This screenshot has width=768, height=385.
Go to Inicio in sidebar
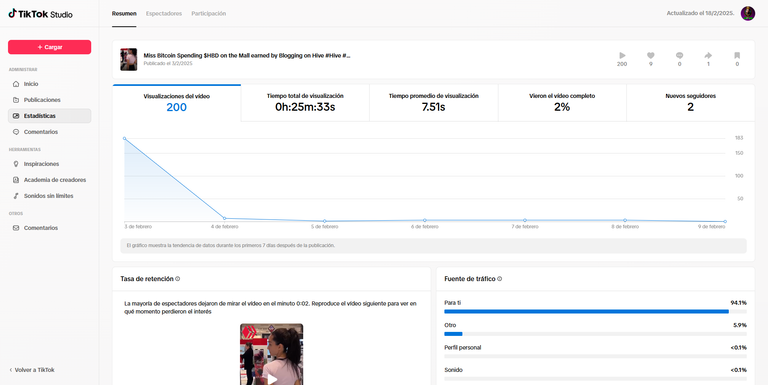pos(49,84)
